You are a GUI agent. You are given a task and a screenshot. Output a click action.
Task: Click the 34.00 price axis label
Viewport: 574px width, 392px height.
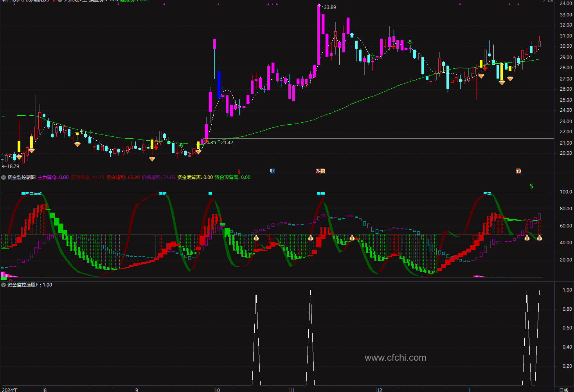pyautogui.click(x=566, y=4)
